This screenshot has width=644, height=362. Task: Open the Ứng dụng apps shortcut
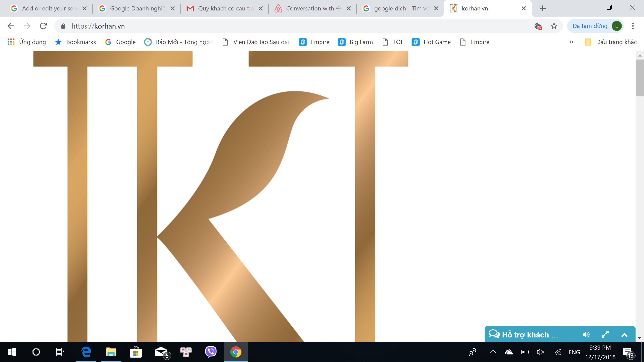[27, 42]
